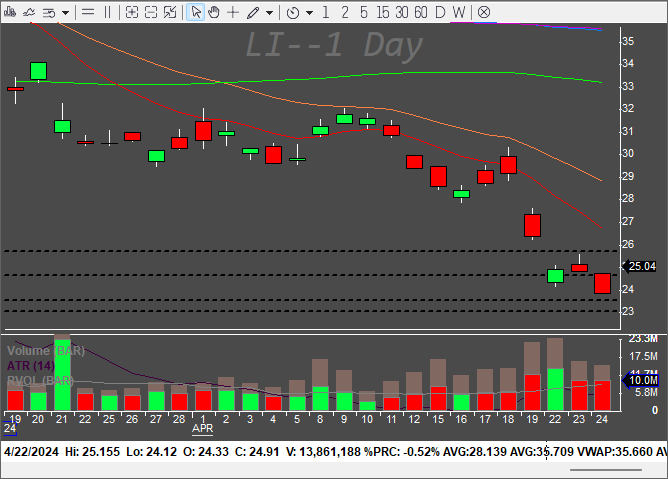The image size is (668, 479).
Task: Click the ATR (14) indicator label
Action: coord(31,366)
